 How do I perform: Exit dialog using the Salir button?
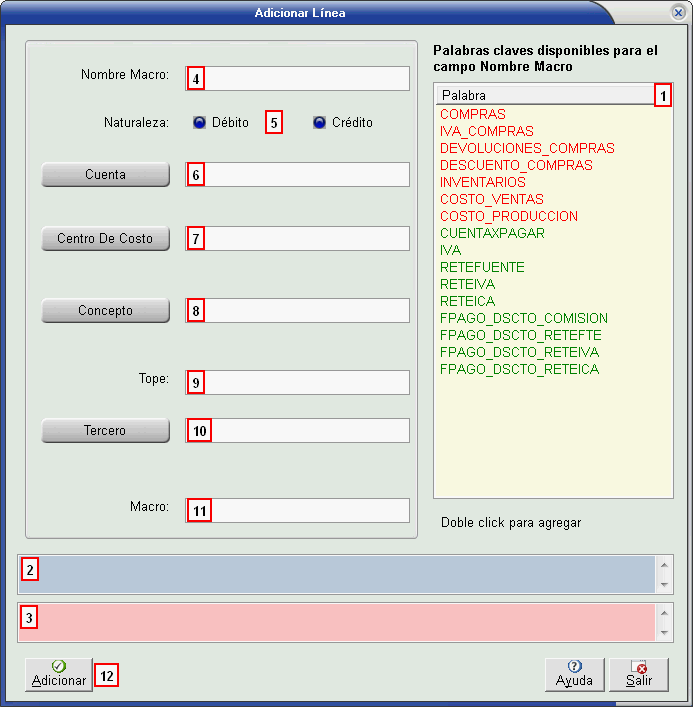tap(639, 674)
